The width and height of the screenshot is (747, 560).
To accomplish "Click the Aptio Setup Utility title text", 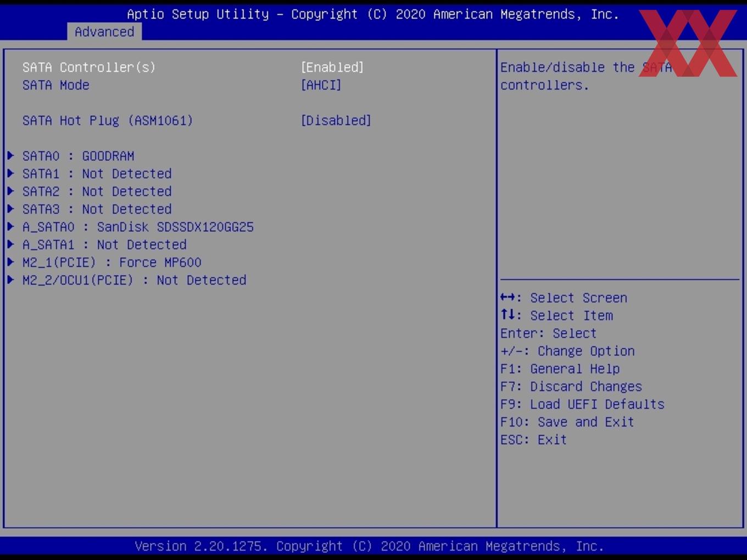I will (x=373, y=14).
